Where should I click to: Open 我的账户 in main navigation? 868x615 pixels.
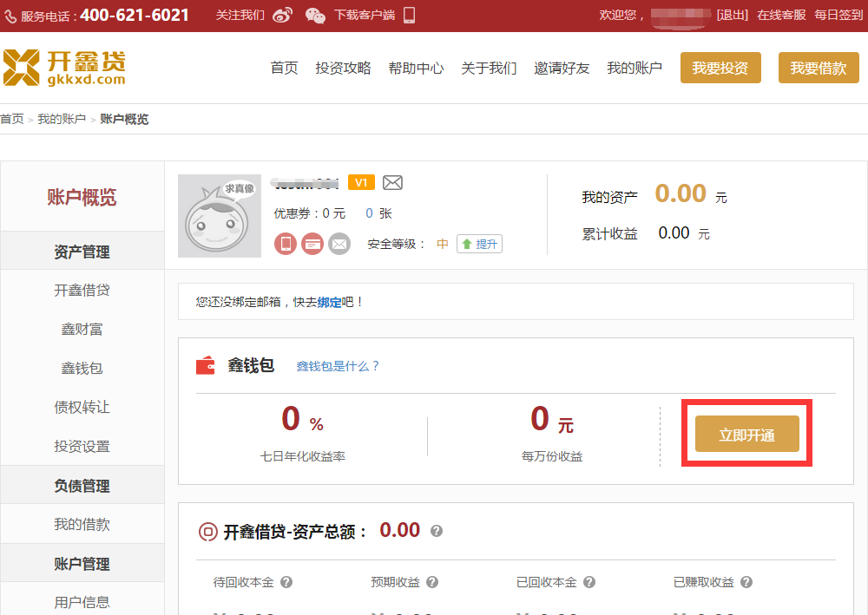tap(635, 68)
